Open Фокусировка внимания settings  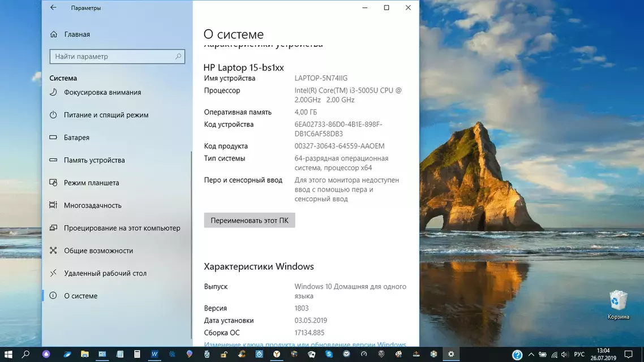[102, 92]
